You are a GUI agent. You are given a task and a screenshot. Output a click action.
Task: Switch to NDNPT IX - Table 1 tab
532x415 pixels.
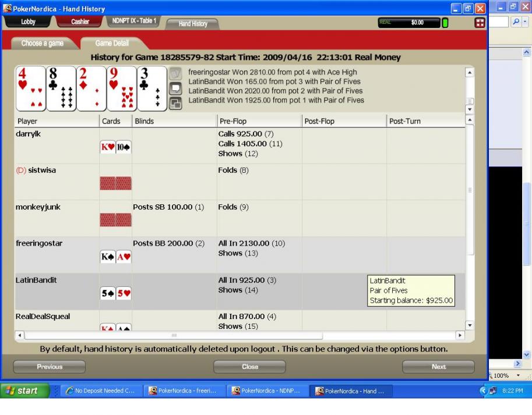134,21
